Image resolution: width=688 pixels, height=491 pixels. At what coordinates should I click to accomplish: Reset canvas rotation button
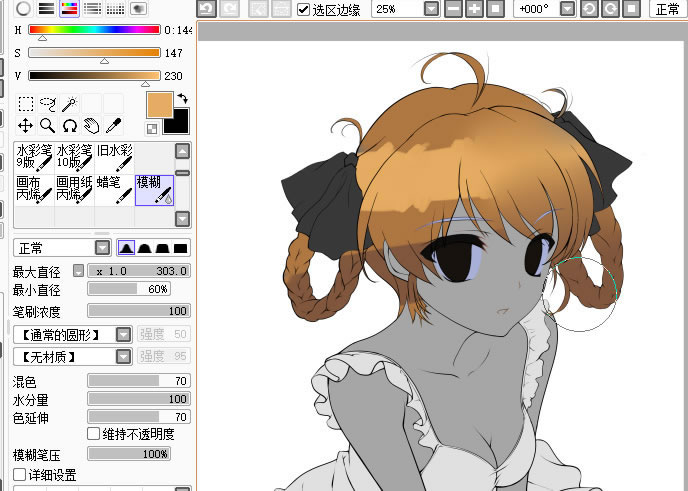click(631, 9)
